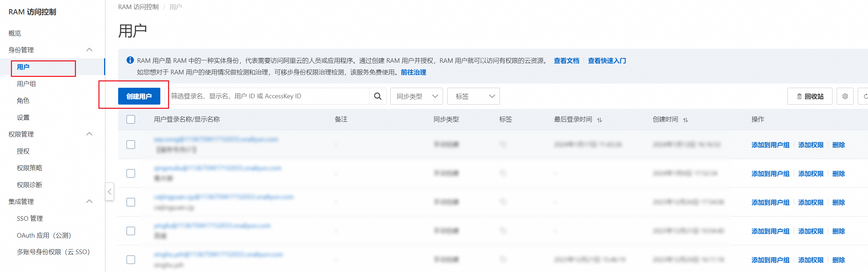This screenshot has width=868, height=272.
Task: Click the search magnifier icon
Action: tap(378, 96)
